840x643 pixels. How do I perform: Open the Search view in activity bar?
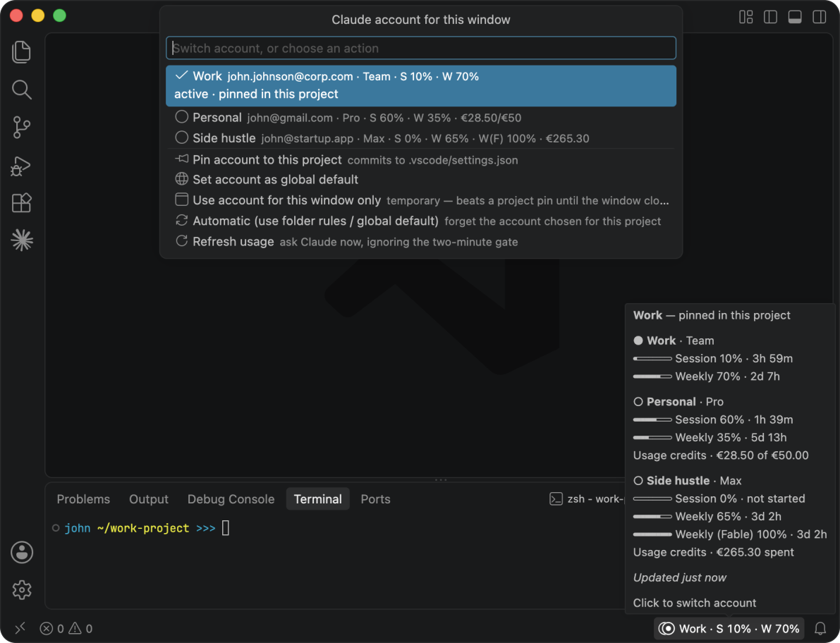coord(21,90)
